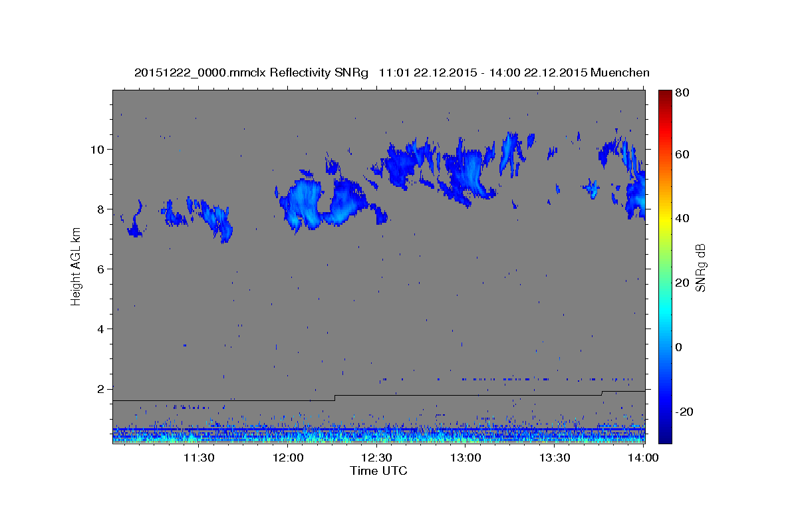Click the 12:30 time tick label
The width and height of the screenshot is (798, 532).
point(376,458)
